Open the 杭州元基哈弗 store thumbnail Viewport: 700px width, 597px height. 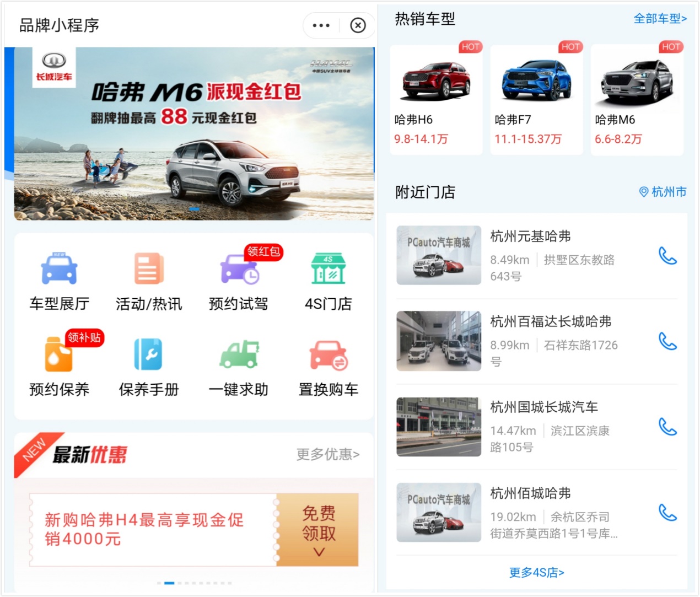tap(439, 255)
